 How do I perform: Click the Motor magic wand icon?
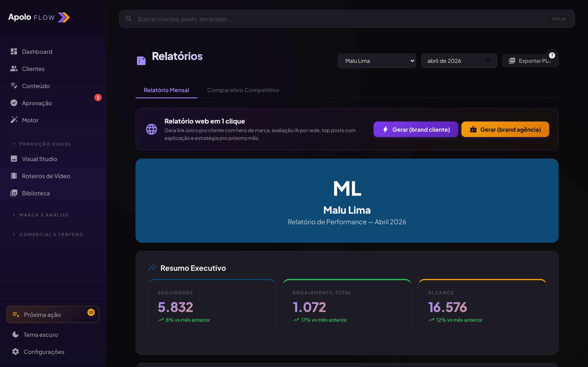click(x=14, y=120)
